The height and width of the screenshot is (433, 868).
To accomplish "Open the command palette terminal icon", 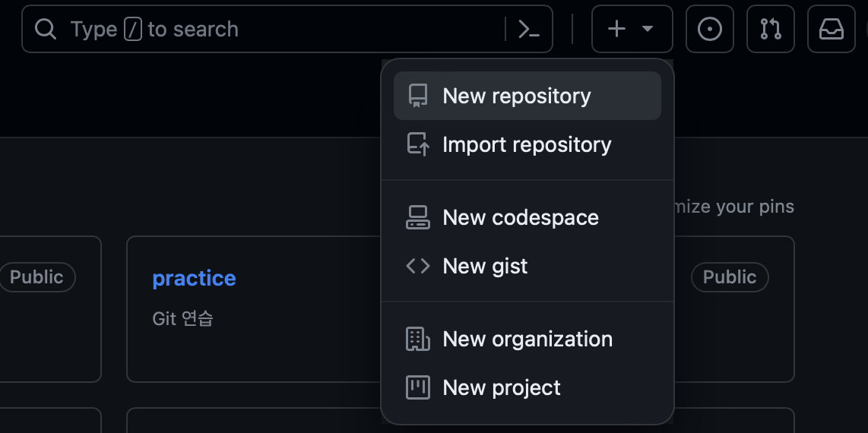I will (x=529, y=30).
